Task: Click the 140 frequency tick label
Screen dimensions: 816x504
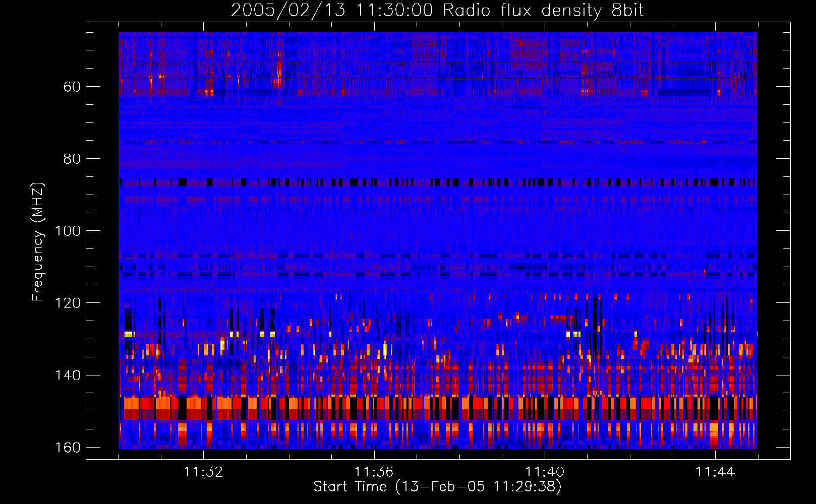Action: coord(67,375)
